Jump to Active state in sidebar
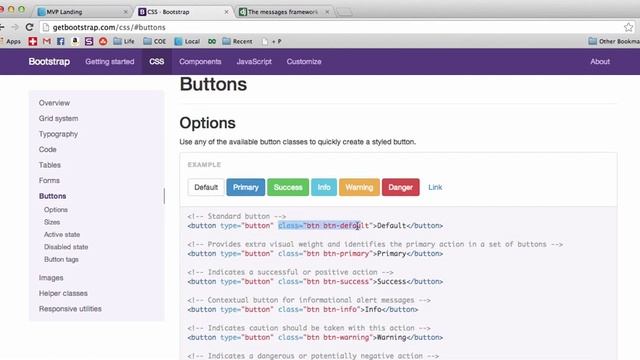 62,234
